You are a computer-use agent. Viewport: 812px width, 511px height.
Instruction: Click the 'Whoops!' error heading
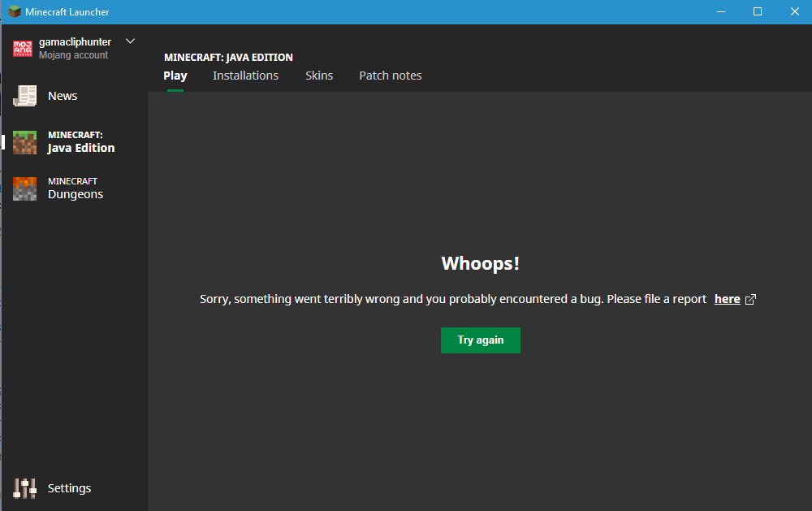(481, 263)
